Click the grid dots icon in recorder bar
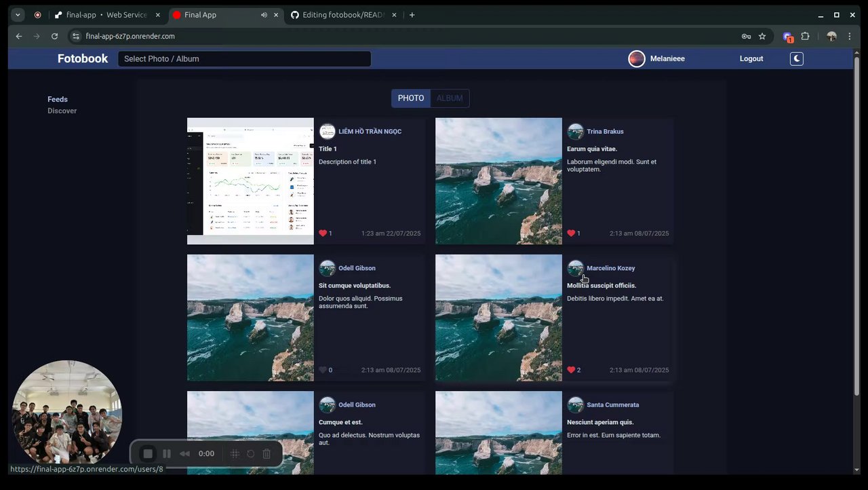The width and height of the screenshot is (868, 490). tap(235, 453)
